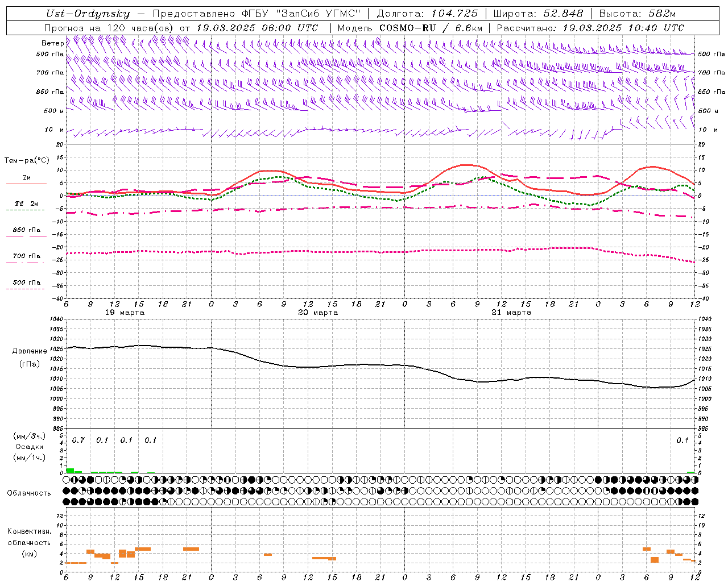Click the Тем-ра(°C) panel label

tap(27, 161)
